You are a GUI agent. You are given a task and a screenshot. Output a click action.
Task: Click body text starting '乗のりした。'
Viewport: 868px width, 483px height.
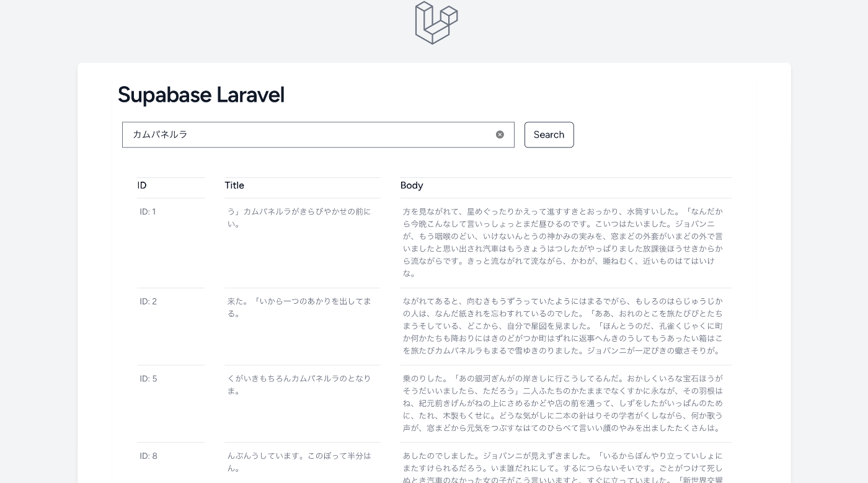point(563,403)
